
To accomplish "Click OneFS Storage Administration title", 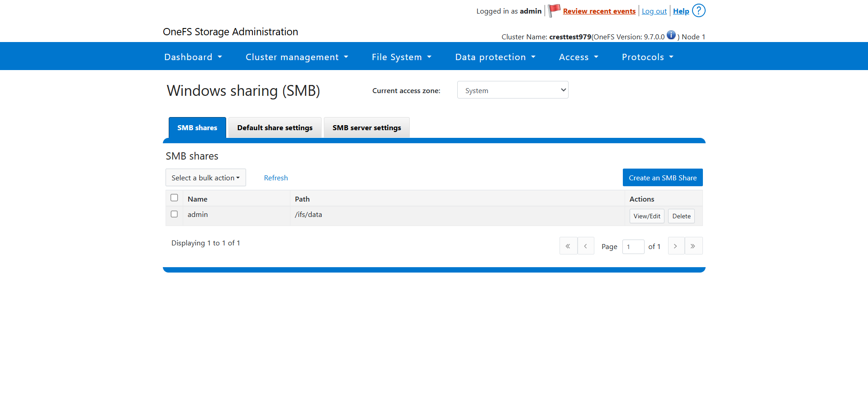I will coord(230,32).
